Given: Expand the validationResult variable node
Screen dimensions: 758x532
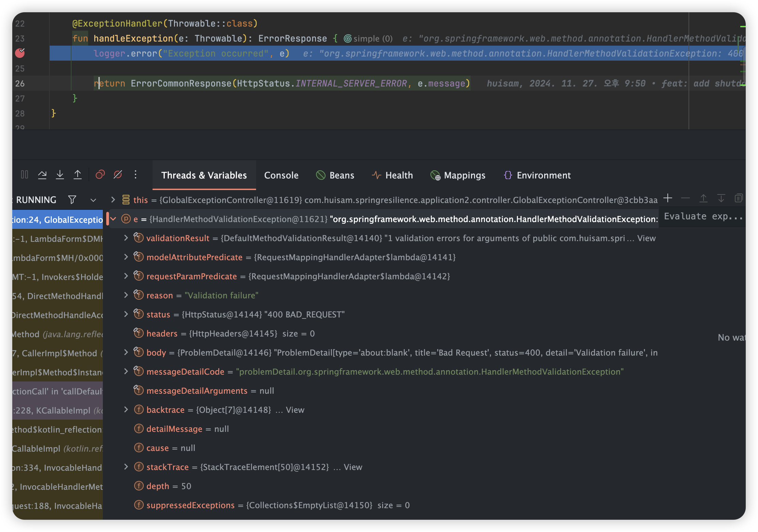Looking at the screenshot, I should point(126,238).
